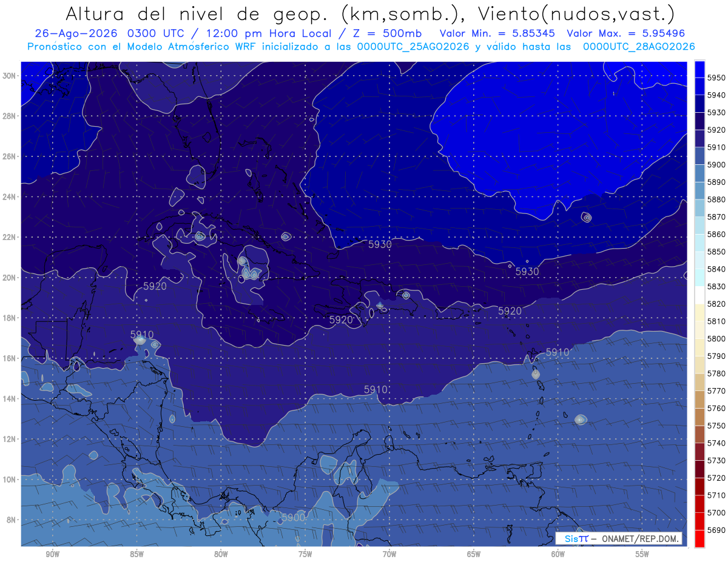728x562 pixels.
Task: Click the colorbar swatch between 5760 and 5750
Action: (699, 416)
